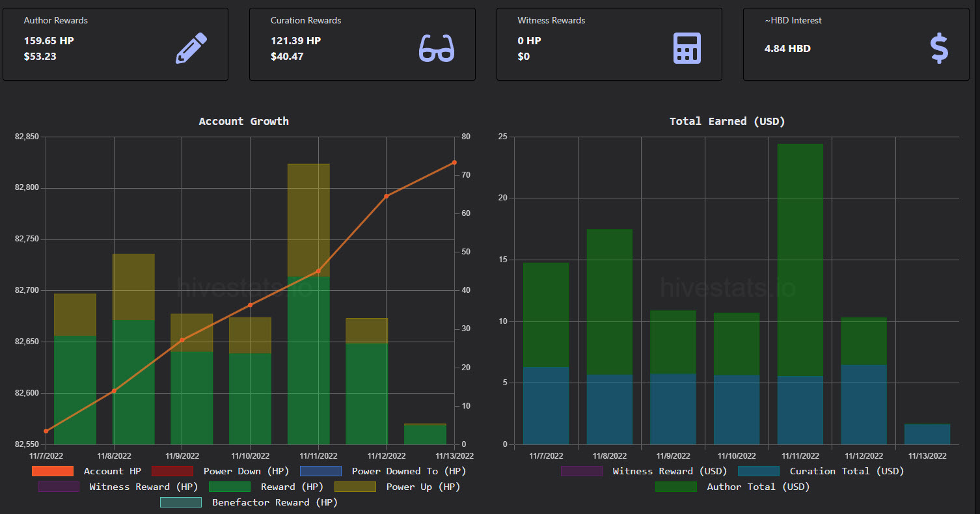Image resolution: width=980 pixels, height=514 pixels.
Task: Click the 25 axis label in Total Earned chart
Action: pyautogui.click(x=503, y=137)
